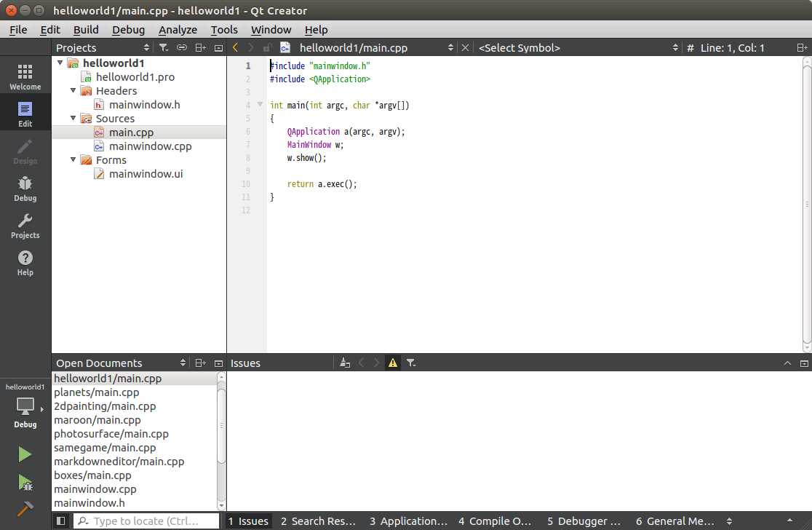Open the Build menu

coord(86,30)
